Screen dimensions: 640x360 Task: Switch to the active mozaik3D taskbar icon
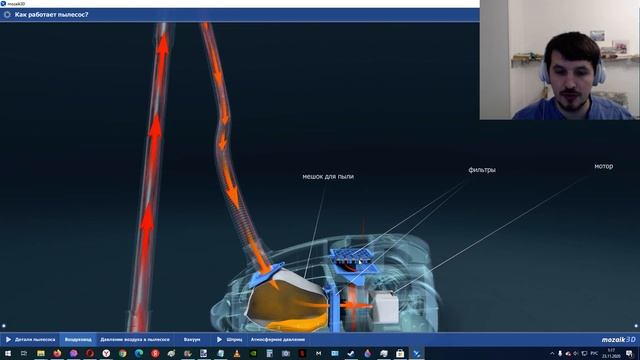click(x=416, y=353)
